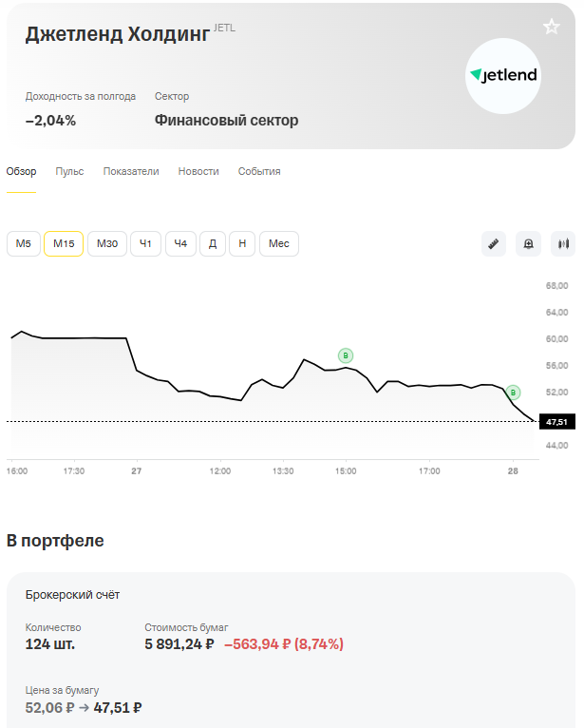Click the Брокерский счёт account row
This screenshot has height=728, width=584.
pos(72,595)
